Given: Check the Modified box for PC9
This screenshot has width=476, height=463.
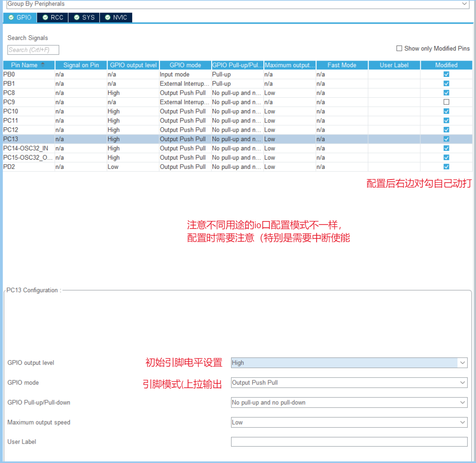Looking at the screenshot, I should click(446, 102).
